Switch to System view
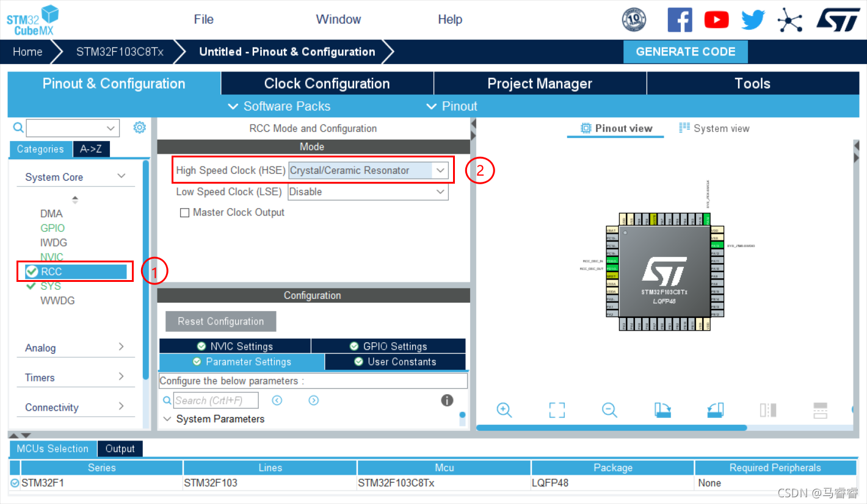This screenshot has height=504, width=867. pyautogui.click(x=714, y=128)
